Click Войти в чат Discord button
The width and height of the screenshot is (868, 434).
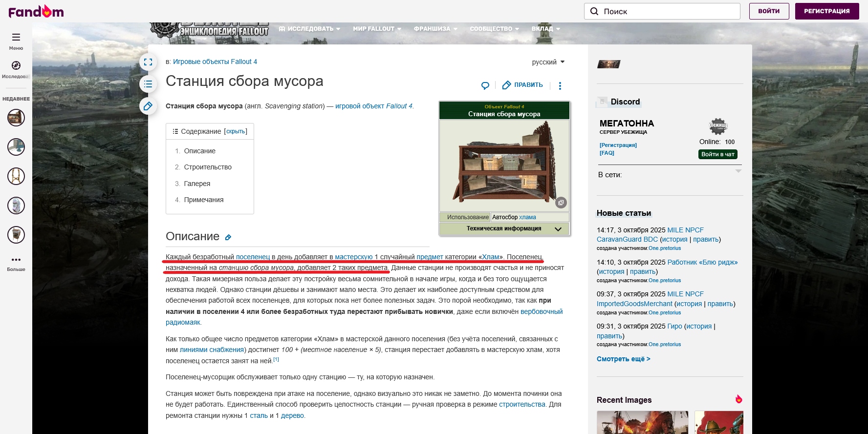coord(718,154)
